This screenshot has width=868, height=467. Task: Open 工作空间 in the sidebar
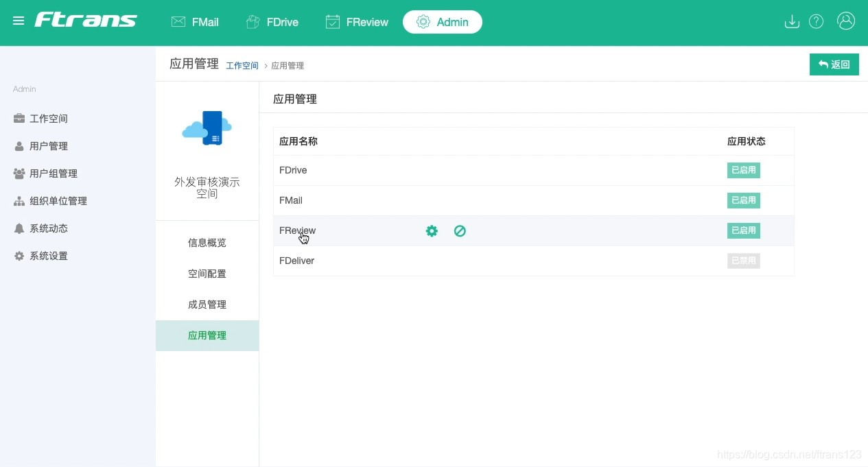pyautogui.click(x=41, y=119)
